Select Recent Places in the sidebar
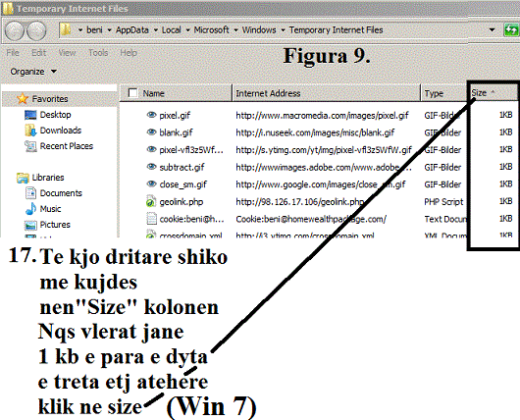The width and height of the screenshot is (520, 420). pos(67,146)
